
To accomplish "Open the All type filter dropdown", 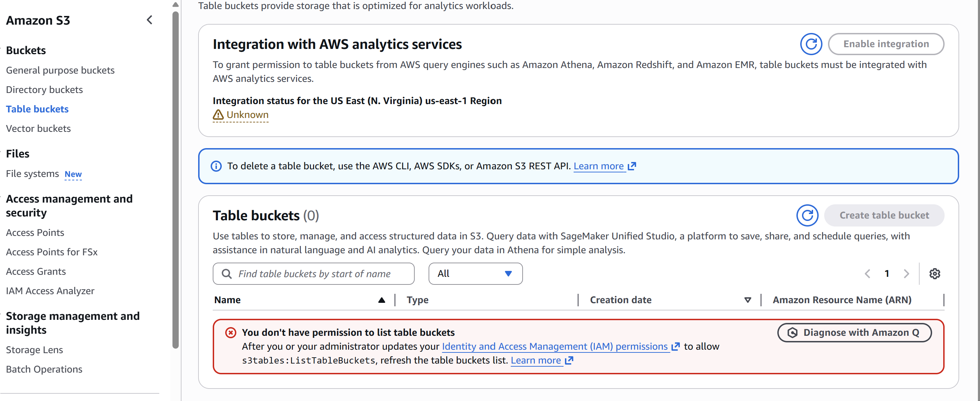I will pyautogui.click(x=475, y=274).
